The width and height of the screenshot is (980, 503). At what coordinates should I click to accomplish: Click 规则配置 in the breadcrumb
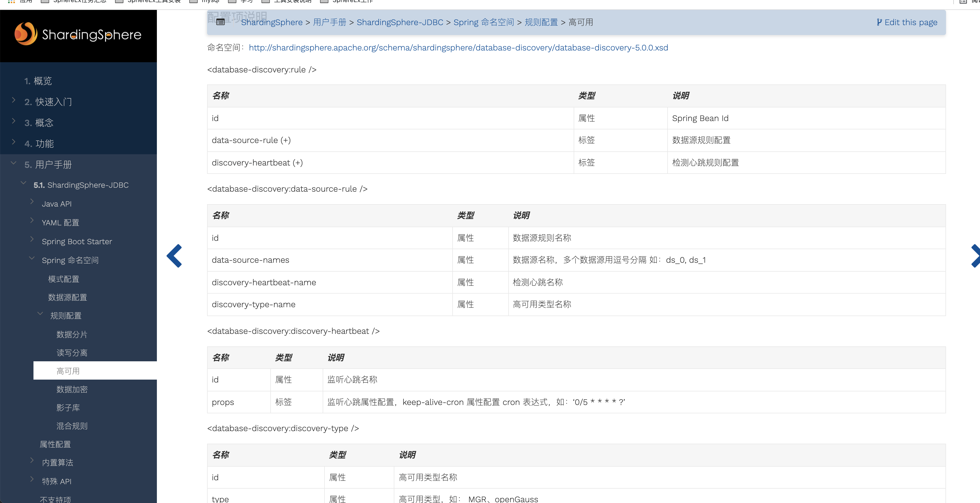pos(541,22)
